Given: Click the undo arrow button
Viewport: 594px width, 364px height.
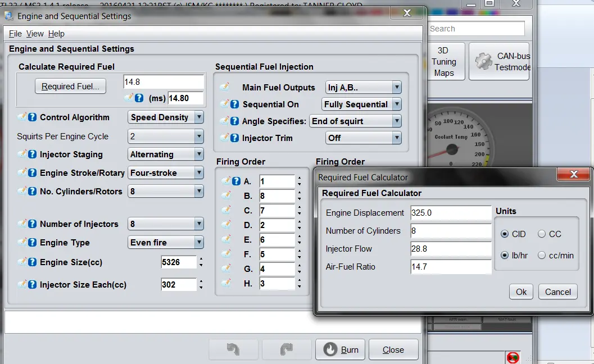Looking at the screenshot, I should coord(233,349).
